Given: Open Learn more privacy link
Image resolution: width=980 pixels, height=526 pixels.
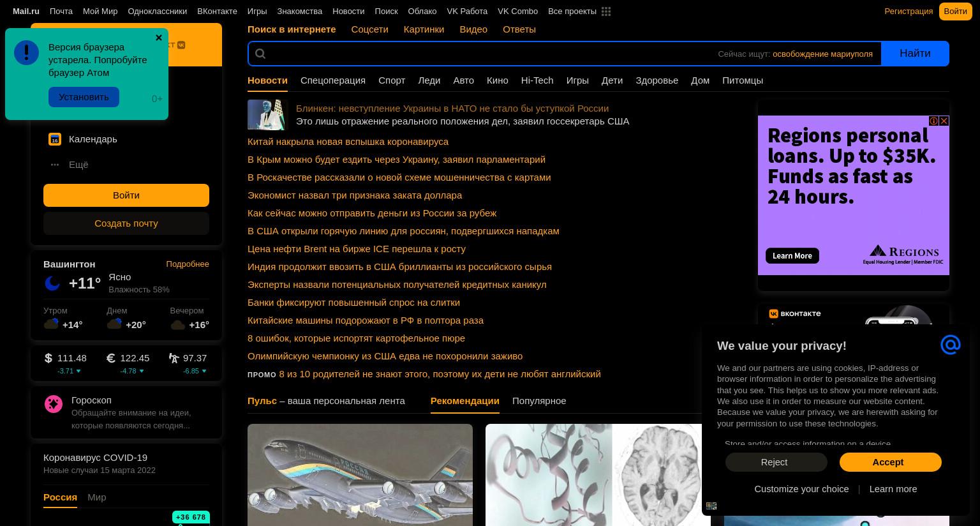Looking at the screenshot, I should pos(893,489).
